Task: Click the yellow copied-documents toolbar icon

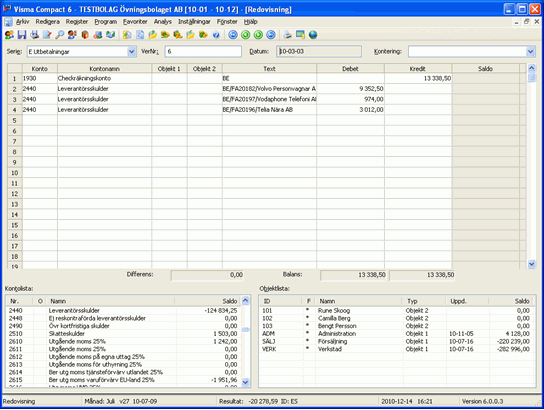Action: pos(127,35)
